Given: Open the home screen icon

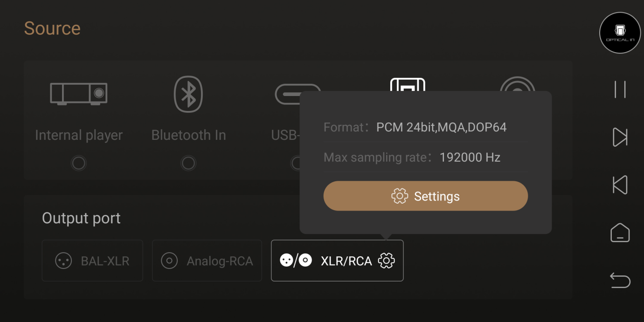Looking at the screenshot, I should pos(620,233).
